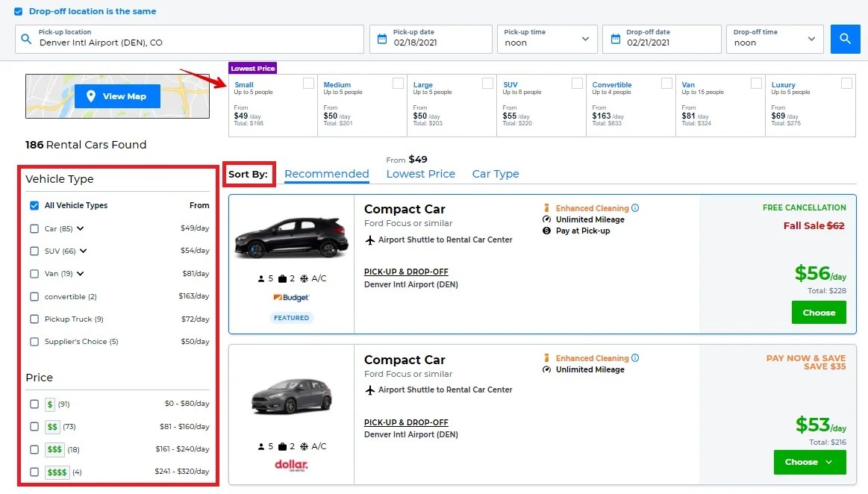This screenshot has height=494, width=868.
Task: Check the SUV (66) vehicle type filter
Action: pyautogui.click(x=34, y=251)
